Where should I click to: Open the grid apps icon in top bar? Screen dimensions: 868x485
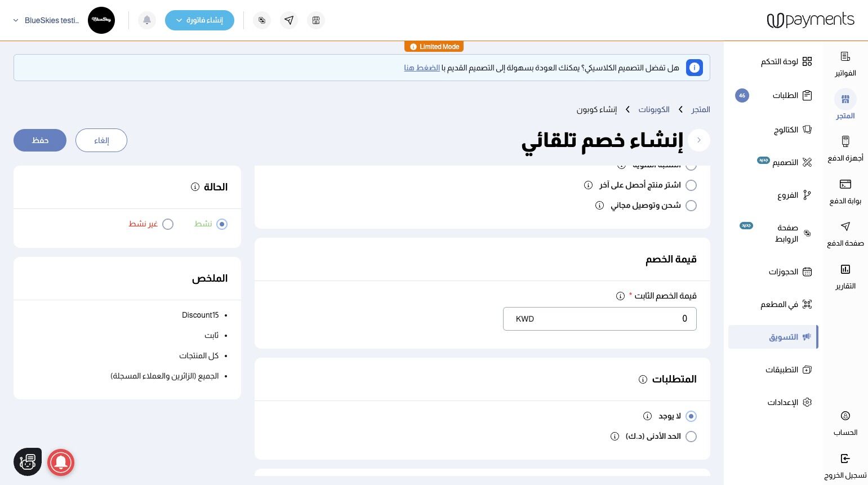click(x=316, y=20)
